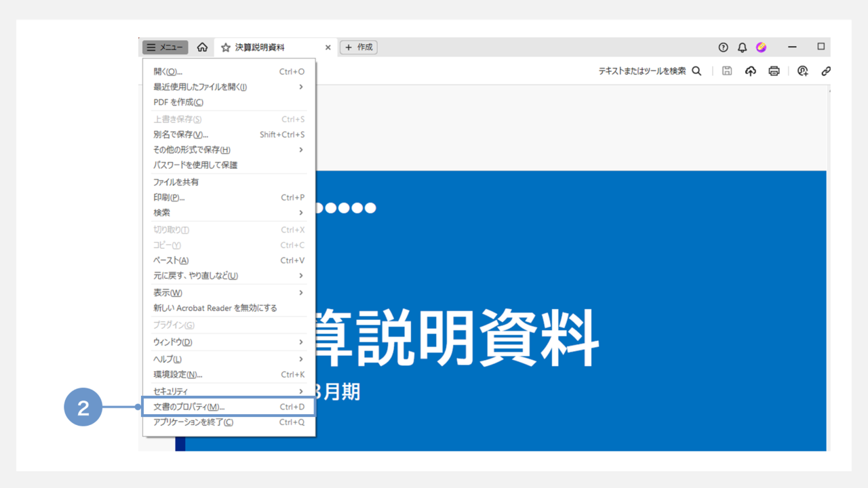Maximize the Acrobat Reader window
The height and width of the screenshot is (488, 868).
pos(821,47)
